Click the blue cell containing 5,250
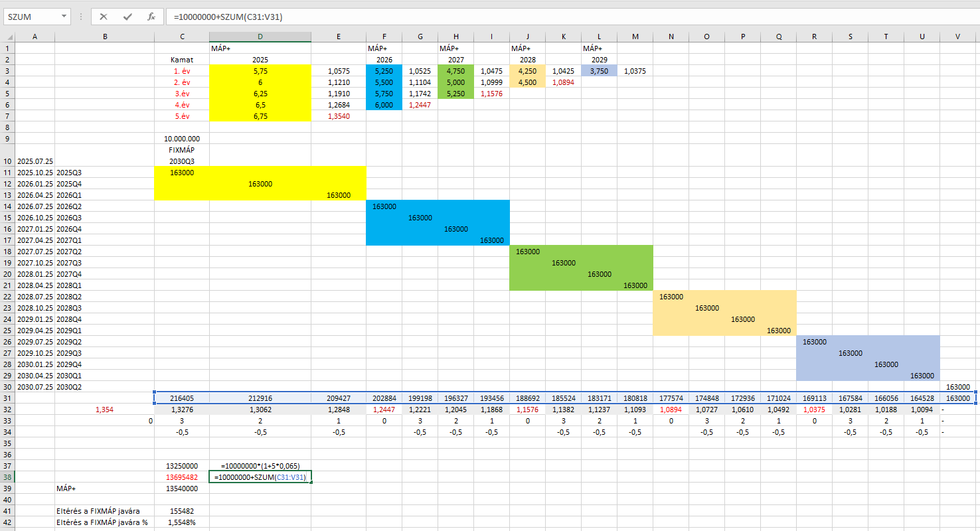This screenshot has width=980, height=531. [384, 71]
